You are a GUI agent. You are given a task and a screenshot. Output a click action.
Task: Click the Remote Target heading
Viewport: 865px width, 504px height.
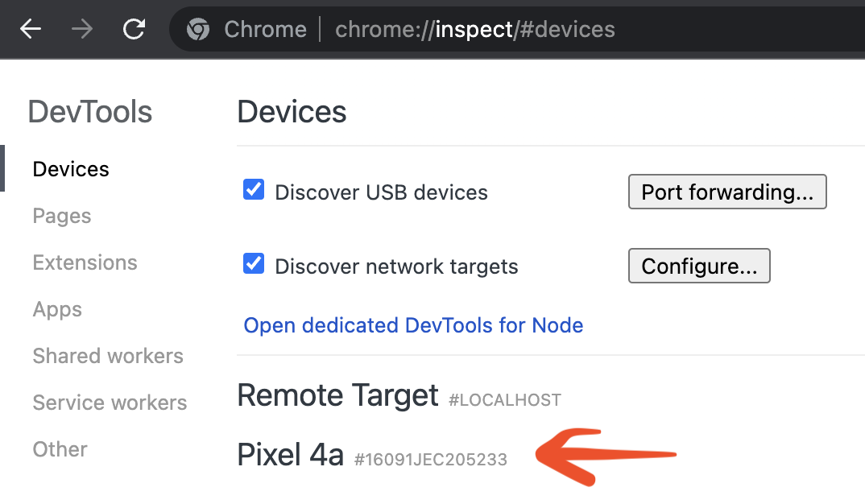(x=337, y=395)
